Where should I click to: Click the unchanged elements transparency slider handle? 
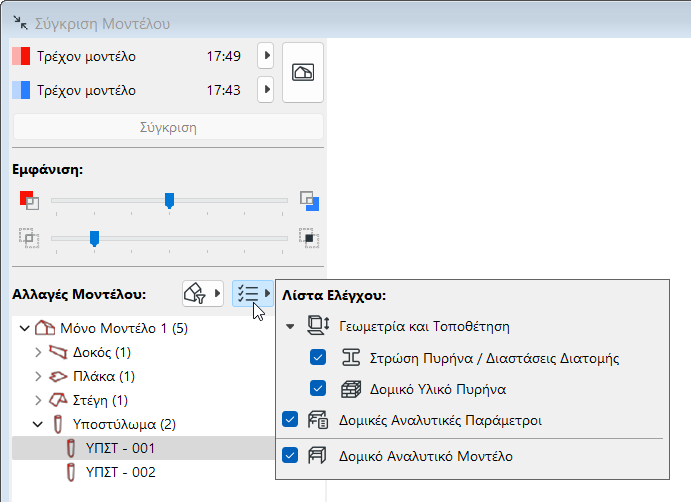94,238
